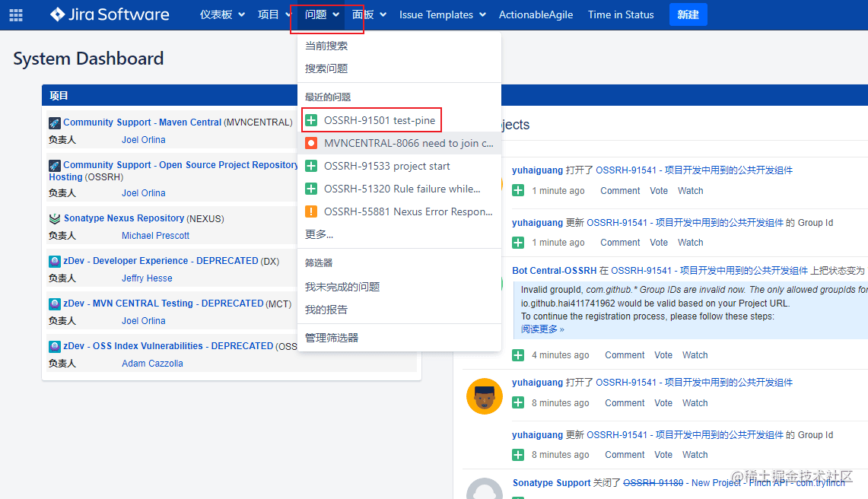Click the green plus icon beside 4 minutes ago
This screenshot has width=868, height=499.
click(x=518, y=355)
